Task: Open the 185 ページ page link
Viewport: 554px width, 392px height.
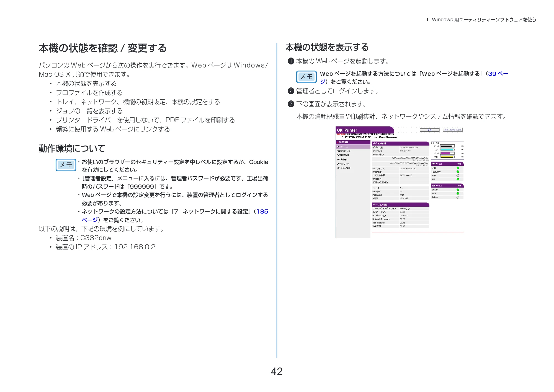Action: point(262,212)
